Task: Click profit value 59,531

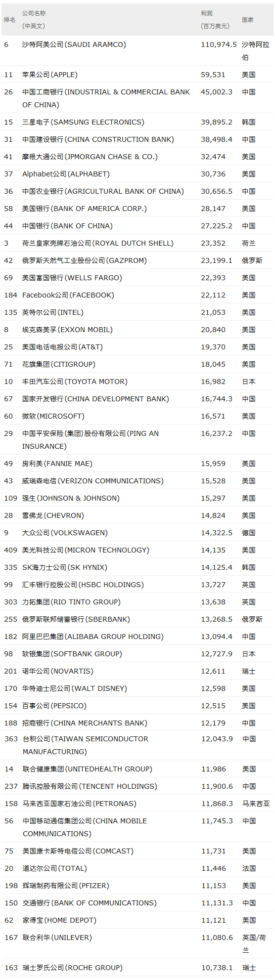Action: (213, 75)
